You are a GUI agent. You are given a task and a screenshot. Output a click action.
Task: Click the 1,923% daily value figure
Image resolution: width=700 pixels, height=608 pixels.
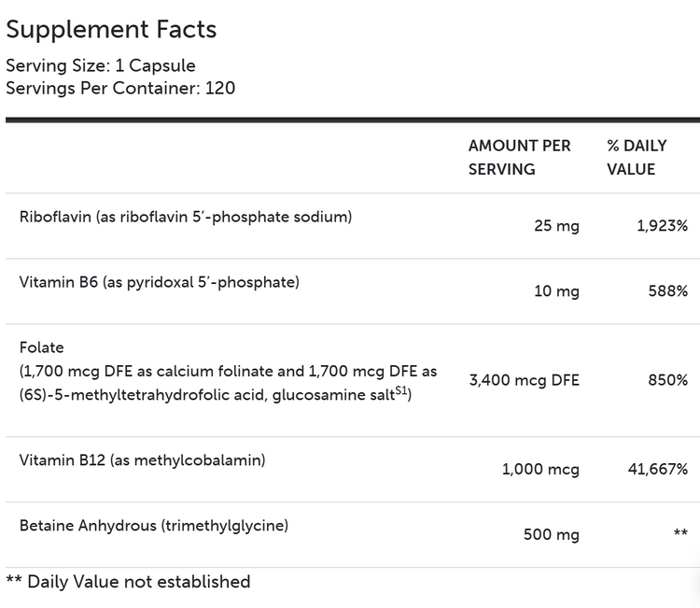[x=662, y=226]
